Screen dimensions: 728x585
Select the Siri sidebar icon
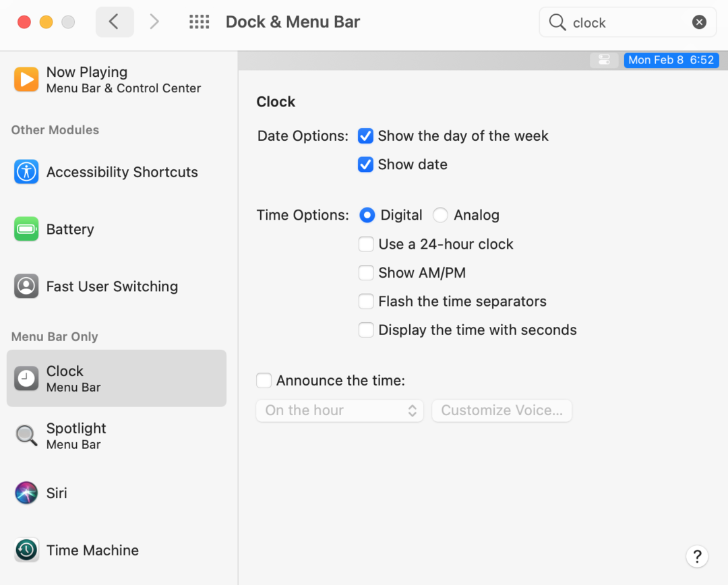26,493
